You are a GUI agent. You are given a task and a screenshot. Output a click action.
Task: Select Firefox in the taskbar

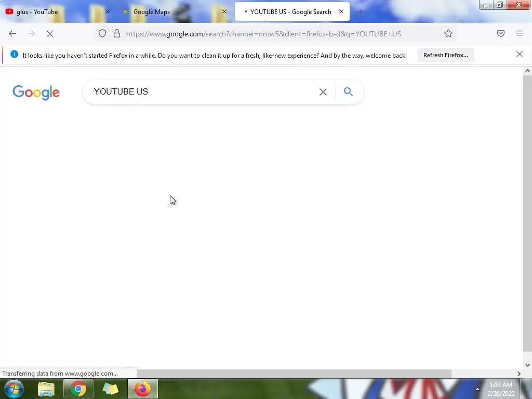[x=143, y=389]
